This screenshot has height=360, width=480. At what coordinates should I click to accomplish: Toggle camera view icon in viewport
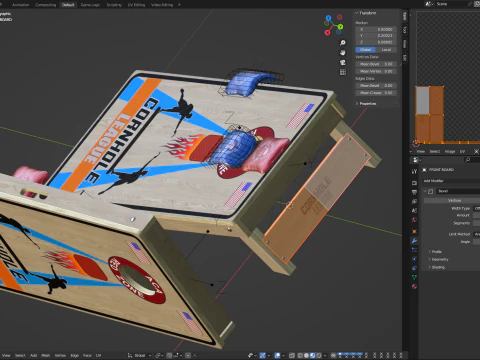pos(343,62)
